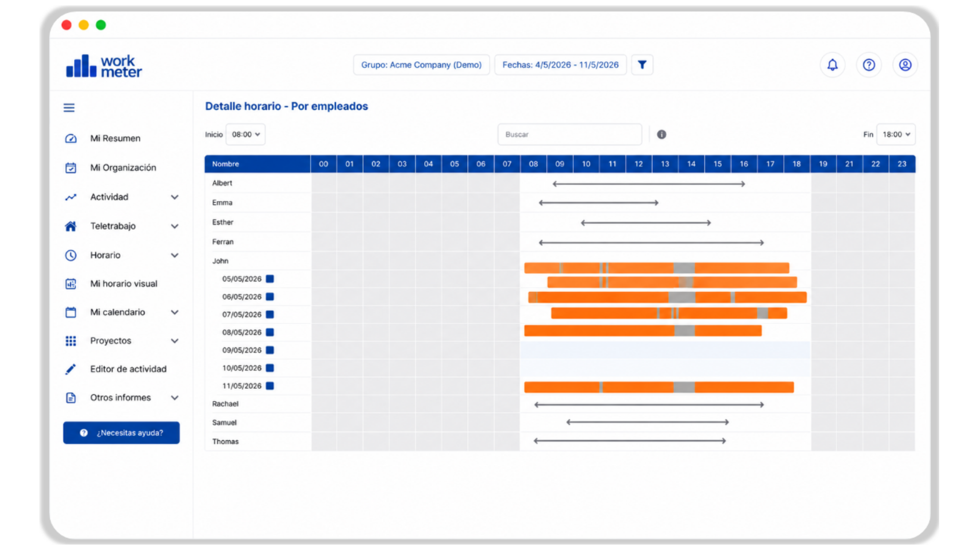Screen dimensions: 980x551
Task: Expand the Actividad chevron
Action: click(175, 197)
